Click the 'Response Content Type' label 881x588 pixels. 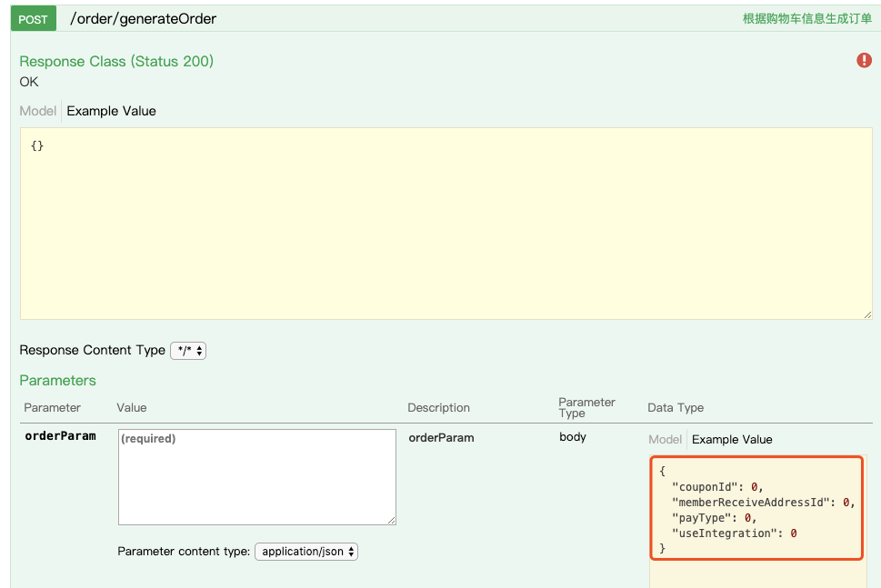[x=92, y=350]
